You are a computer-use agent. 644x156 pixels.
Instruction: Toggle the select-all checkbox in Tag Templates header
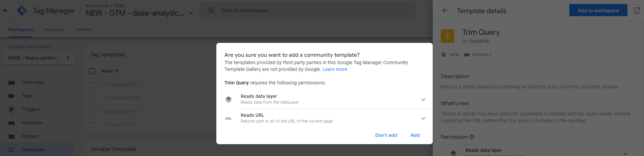[92, 71]
